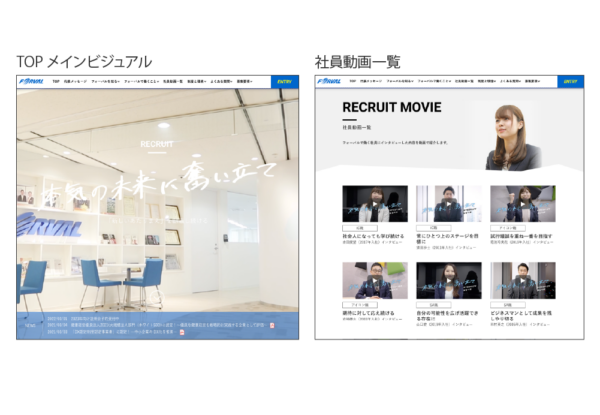
Task: Open the second news headline about 健康経営優良法人
Action: coord(169,325)
